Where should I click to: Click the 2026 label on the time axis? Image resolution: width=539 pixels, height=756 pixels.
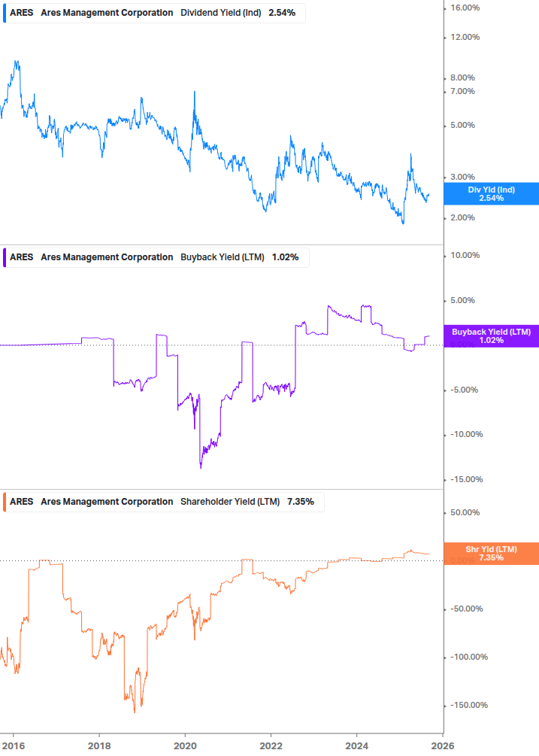click(x=443, y=746)
